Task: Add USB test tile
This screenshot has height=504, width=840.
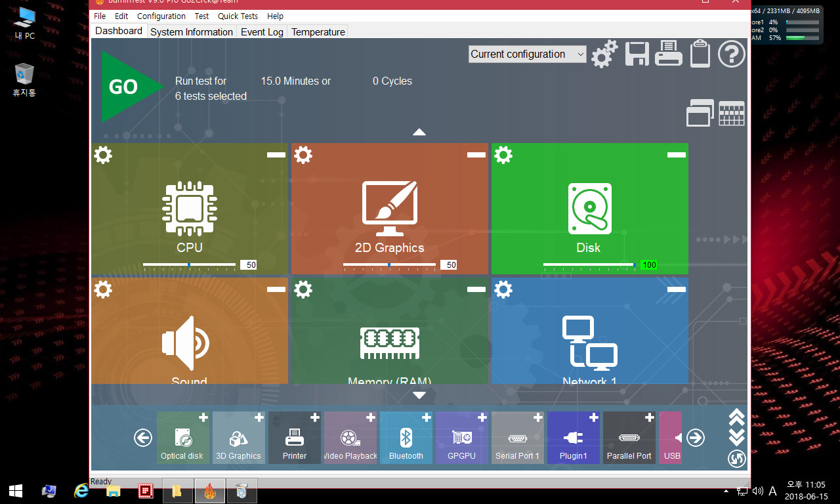Action: (x=671, y=438)
